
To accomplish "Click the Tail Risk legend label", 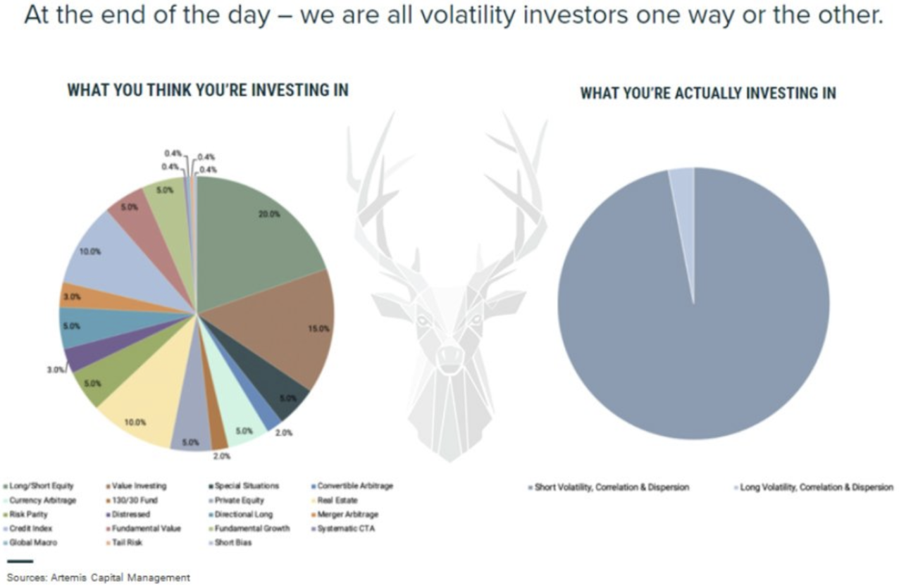I will (128, 543).
